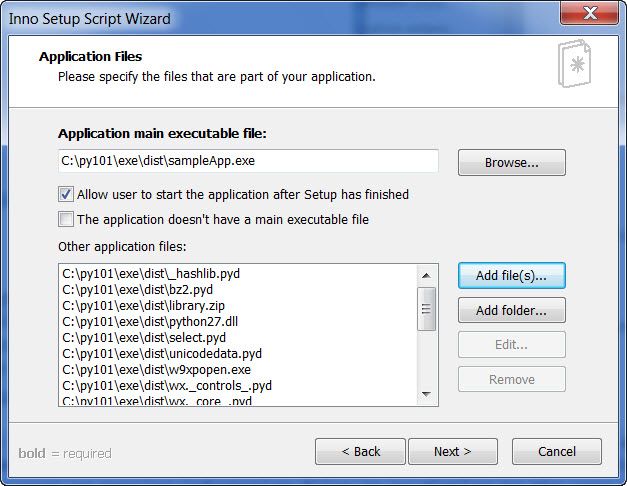The image size is (627, 486).
Task: Return to the previous page with Back
Action: pyautogui.click(x=360, y=452)
